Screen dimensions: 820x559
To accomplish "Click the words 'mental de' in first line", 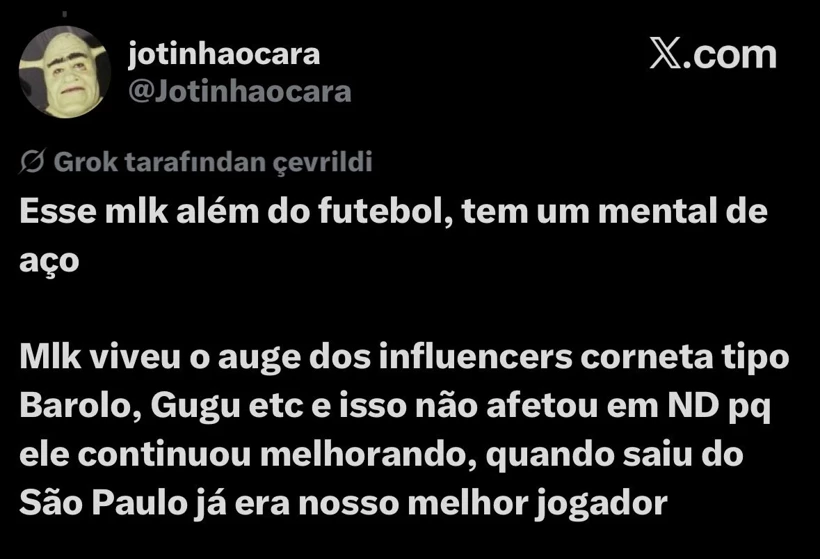I will click(683, 211).
